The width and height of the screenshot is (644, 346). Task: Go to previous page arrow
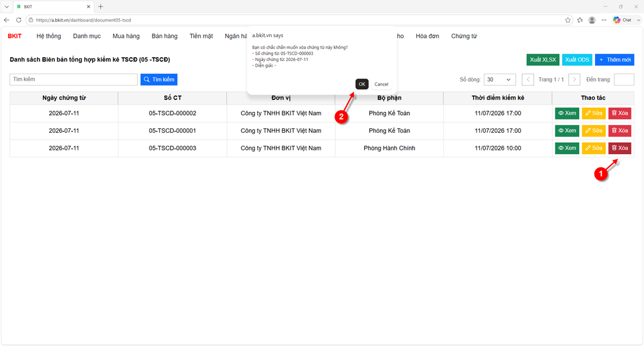528,79
